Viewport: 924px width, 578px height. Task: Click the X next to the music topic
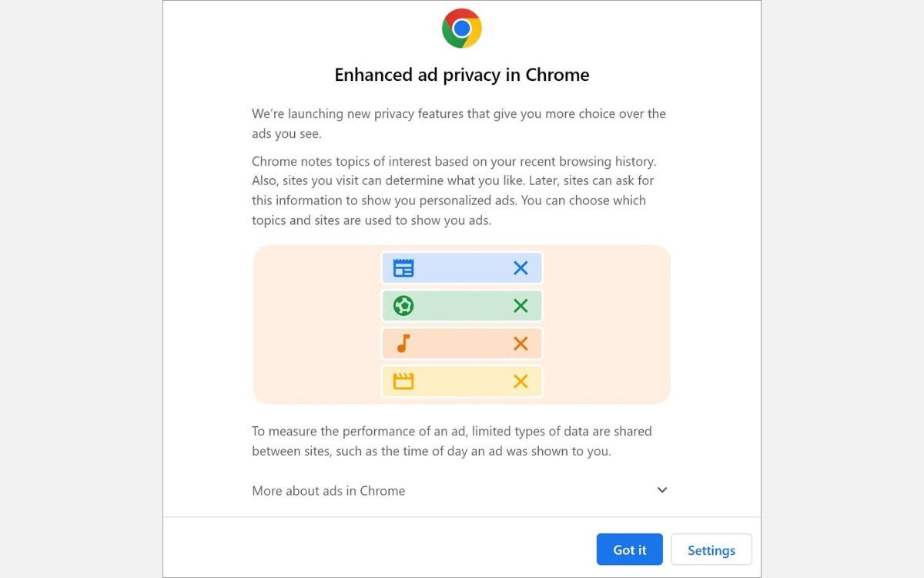(x=520, y=343)
